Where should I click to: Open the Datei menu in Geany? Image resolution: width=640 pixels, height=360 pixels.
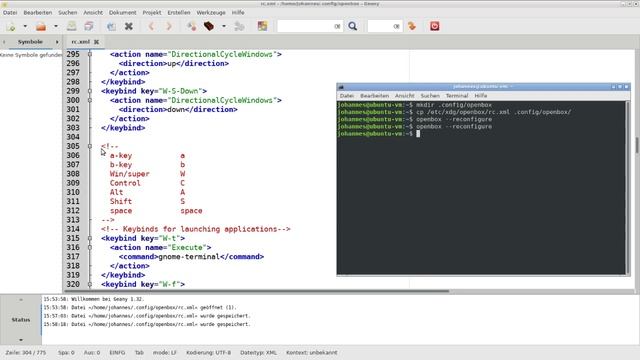coord(10,13)
